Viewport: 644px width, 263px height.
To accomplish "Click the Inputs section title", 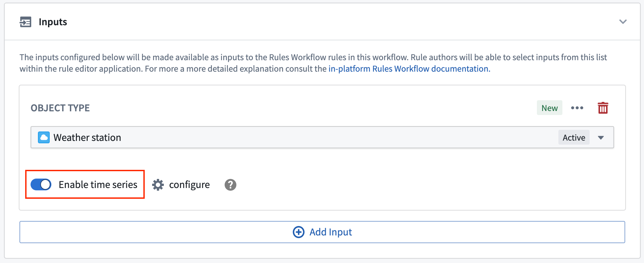I will (x=53, y=22).
